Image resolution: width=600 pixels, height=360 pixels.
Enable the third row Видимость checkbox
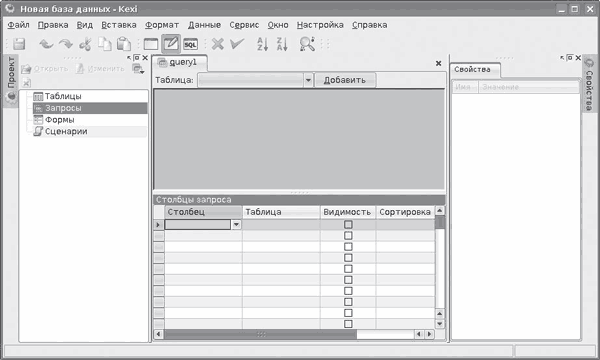pos(348,247)
